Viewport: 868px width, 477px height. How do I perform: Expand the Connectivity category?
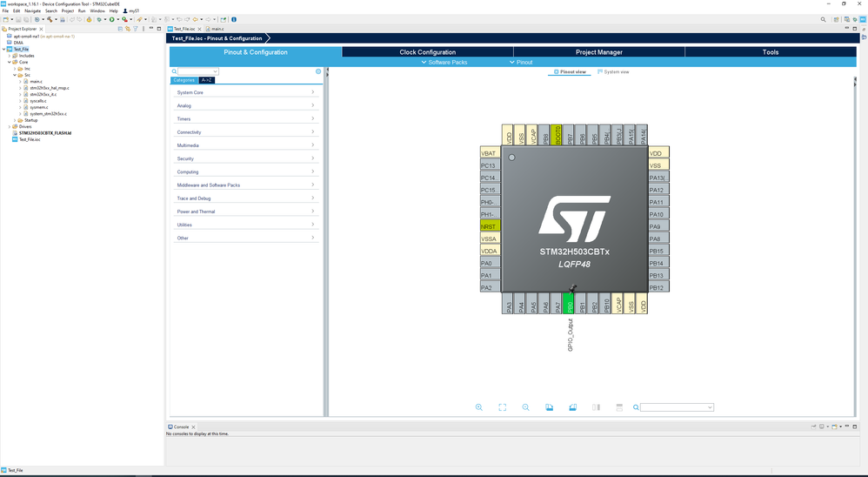246,132
